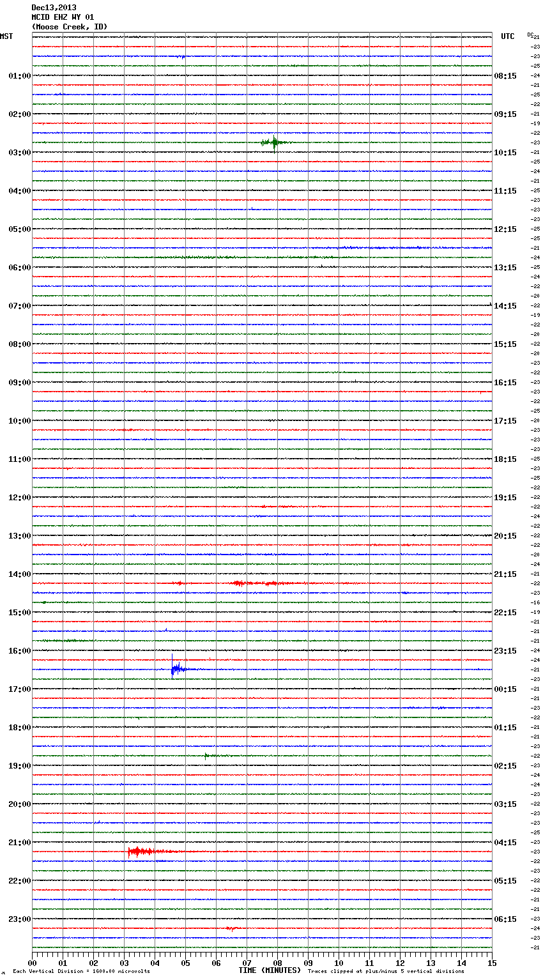Click the TIME (MINUTES) axis title
Screen dimensions: 543x980
pos(270,970)
